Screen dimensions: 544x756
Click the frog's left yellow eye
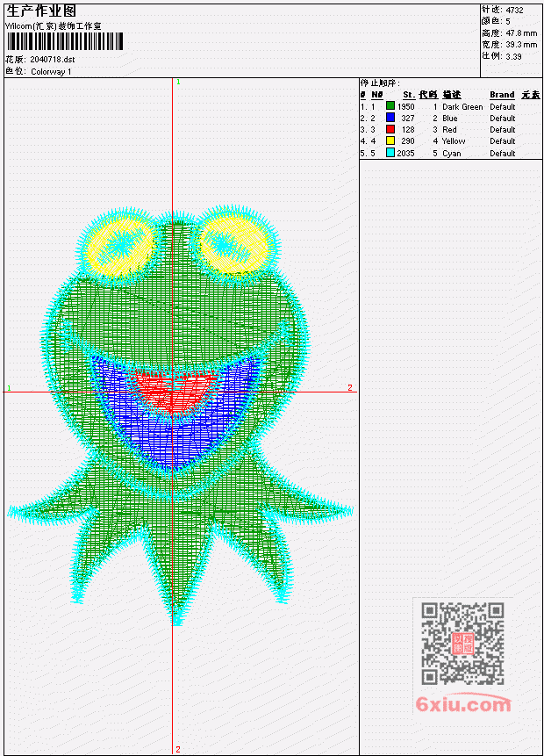click(x=120, y=245)
